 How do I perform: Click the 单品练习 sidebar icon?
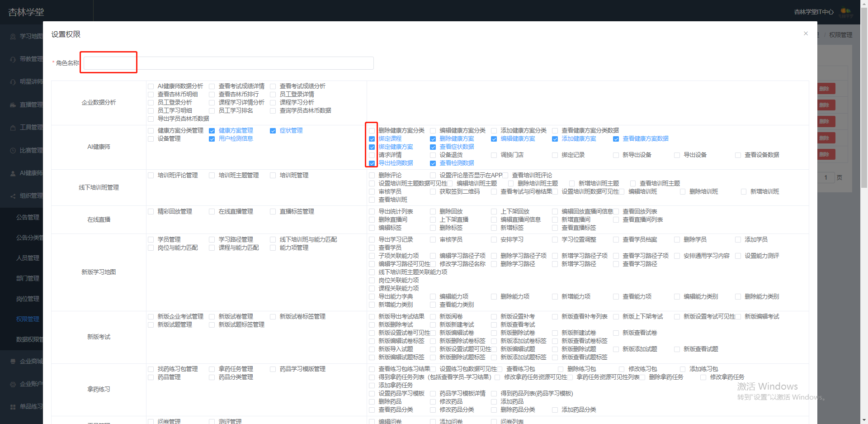coord(13,407)
